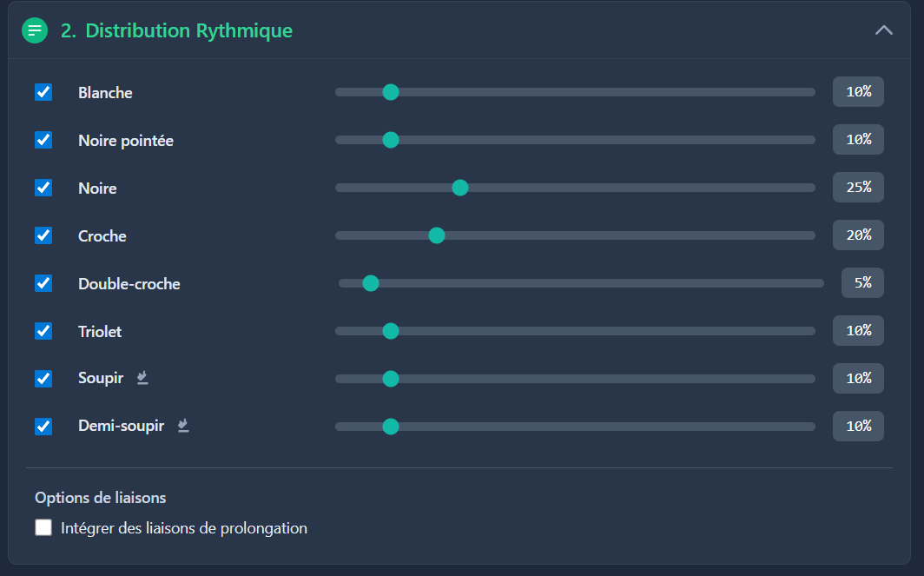The image size is (924, 576).
Task: Focus the Croche 20% value field
Action: (x=858, y=235)
